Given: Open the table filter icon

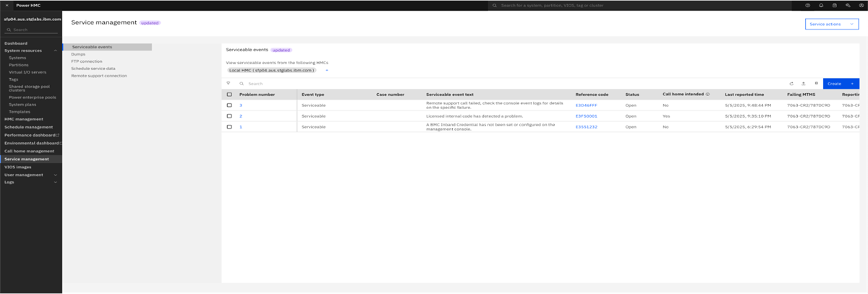Looking at the screenshot, I should [x=229, y=84].
